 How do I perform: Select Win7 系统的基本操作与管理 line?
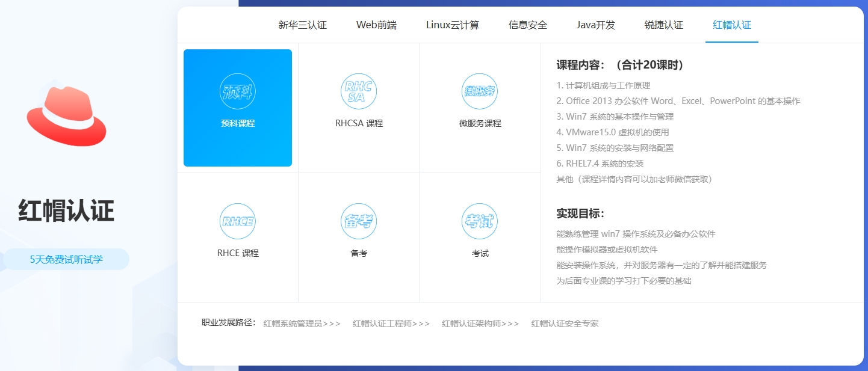coord(615,117)
